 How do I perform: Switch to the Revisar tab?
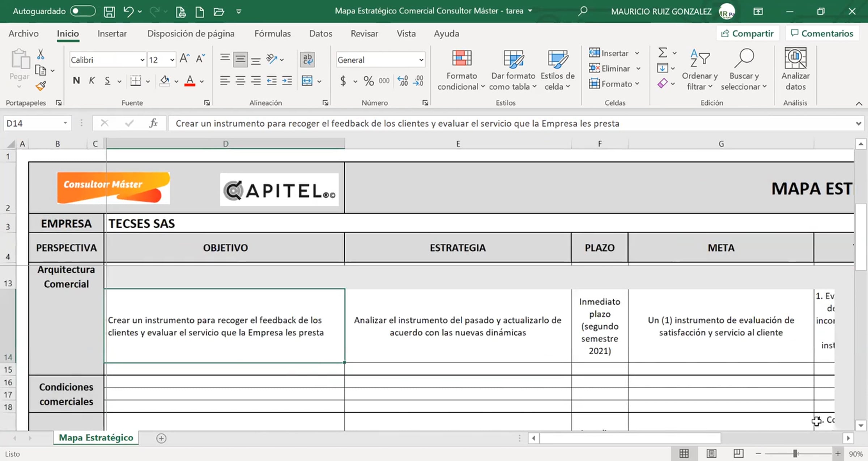click(x=364, y=33)
